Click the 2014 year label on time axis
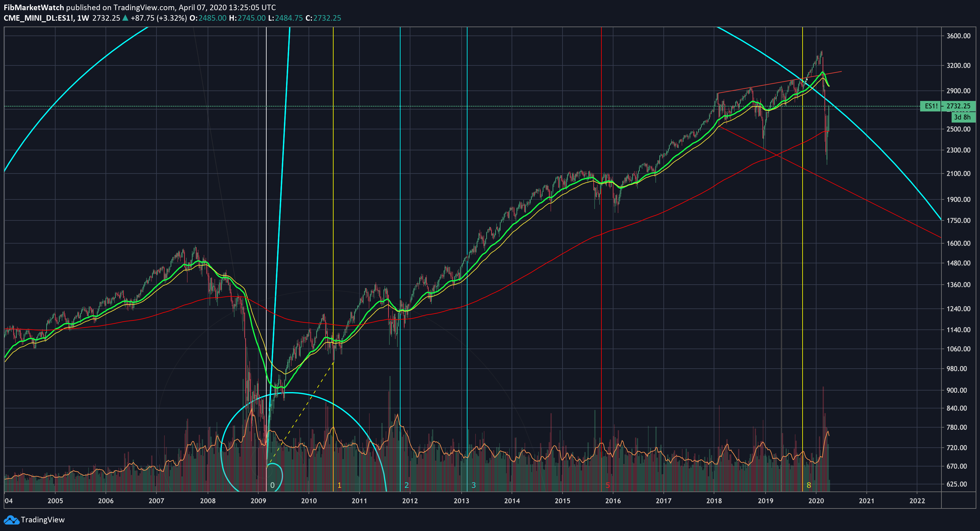 click(x=512, y=500)
